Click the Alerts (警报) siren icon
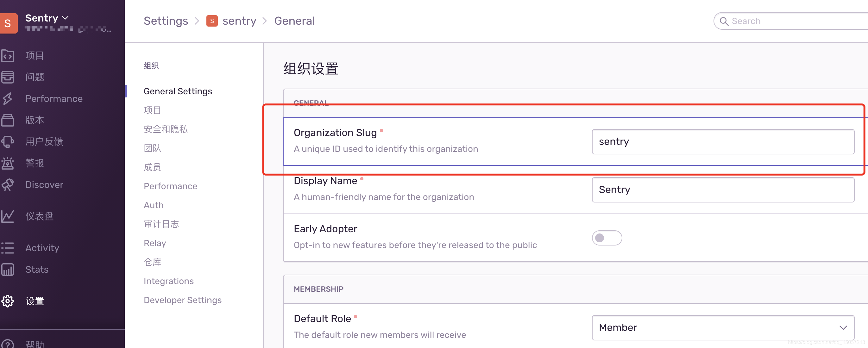868x348 pixels. click(x=7, y=163)
